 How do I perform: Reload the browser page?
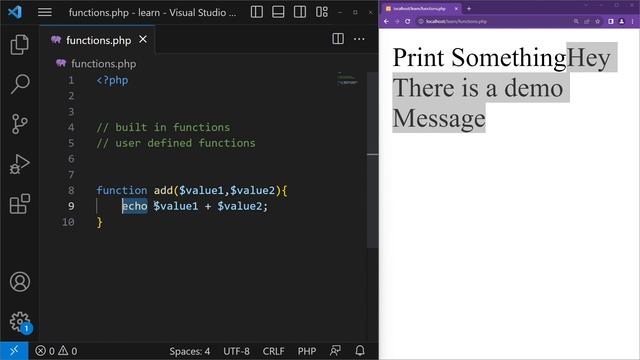[407, 21]
